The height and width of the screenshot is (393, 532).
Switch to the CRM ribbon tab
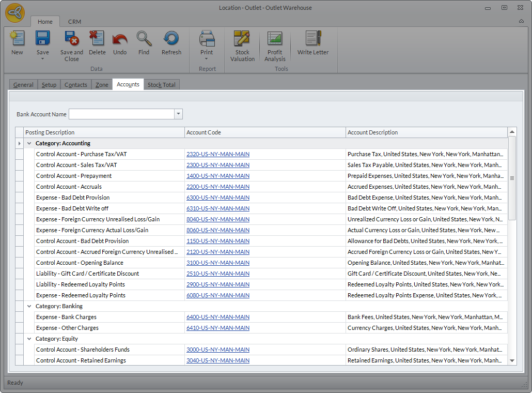[74, 22]
